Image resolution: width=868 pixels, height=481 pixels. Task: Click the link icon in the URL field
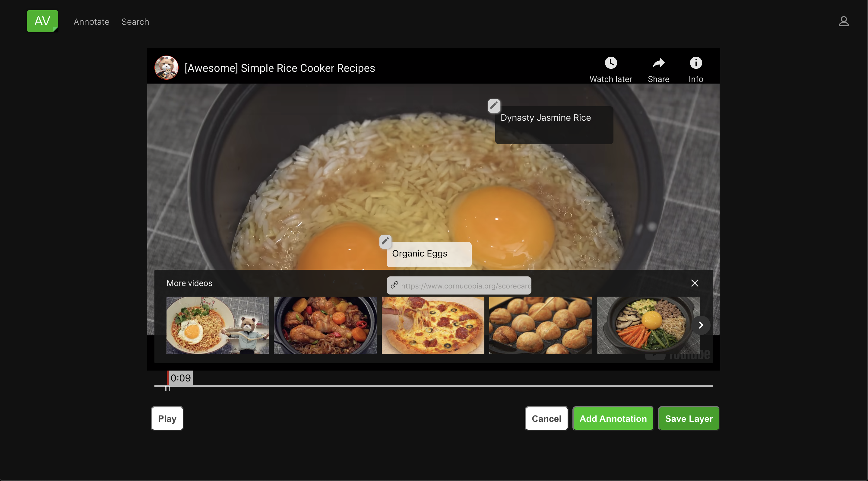pos(394,285)
